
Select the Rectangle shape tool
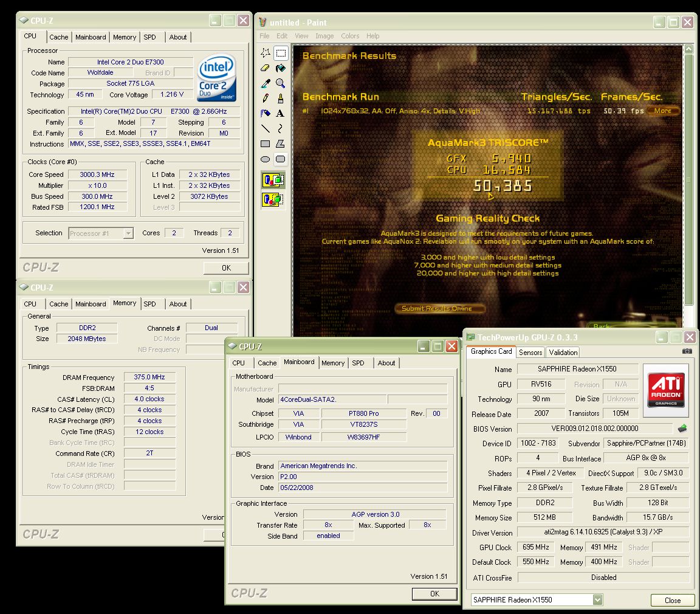[266, 144]
